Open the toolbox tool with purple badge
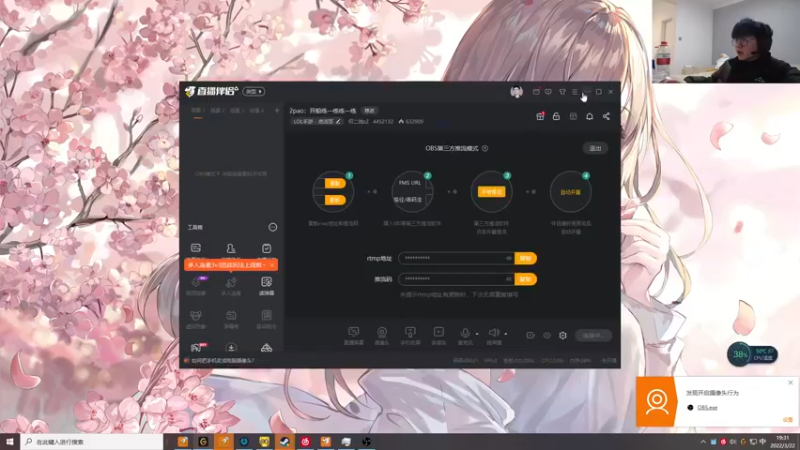 pos(196,286)
